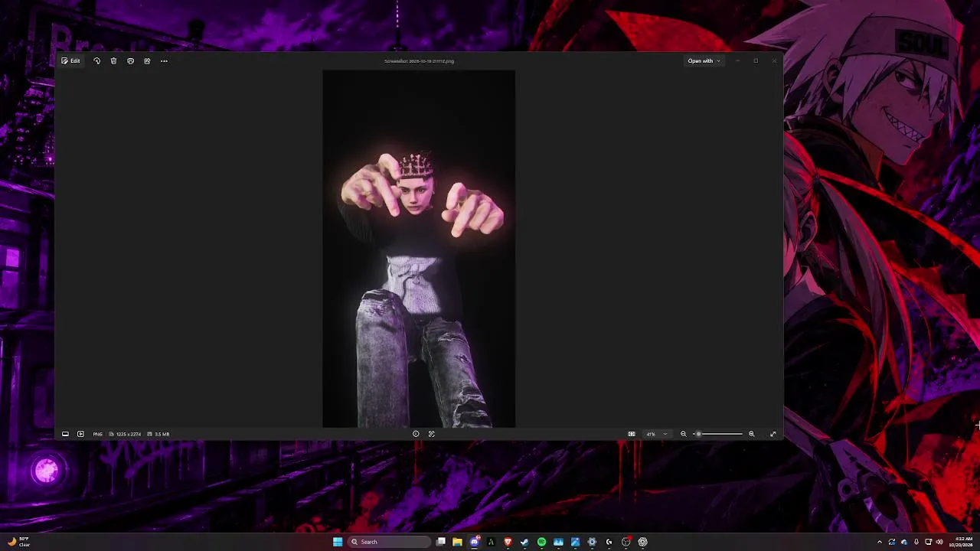The height and width of the screenshot is (551, 980).
Task: Toggle the fit-to-window icon near zoom percent
Action: click(632, 434)
